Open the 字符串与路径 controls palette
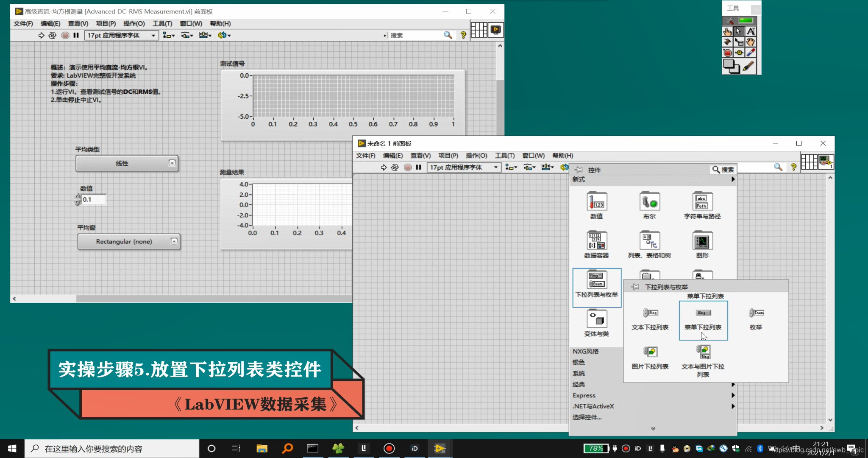 [702, 206]
